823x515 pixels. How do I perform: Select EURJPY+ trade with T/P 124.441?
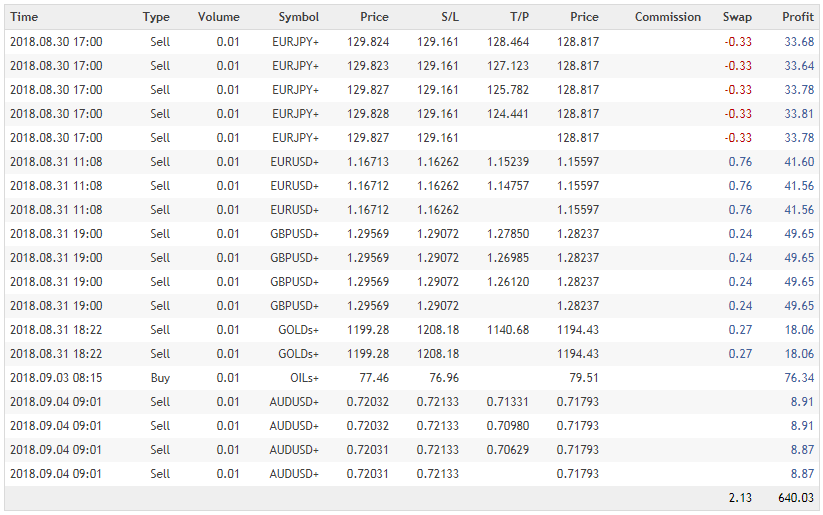click(x=412, y=113)
